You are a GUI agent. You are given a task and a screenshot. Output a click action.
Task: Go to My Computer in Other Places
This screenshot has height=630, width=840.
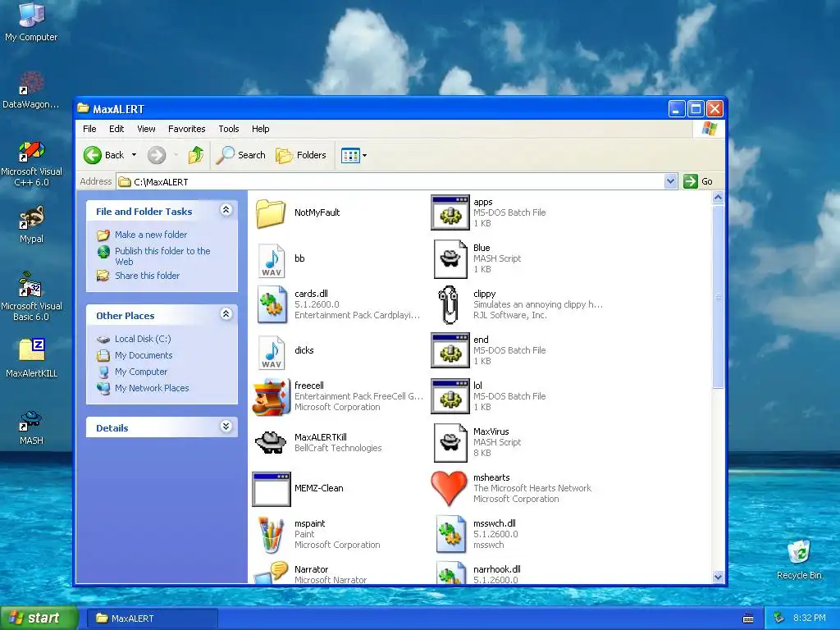coord(141,372)
